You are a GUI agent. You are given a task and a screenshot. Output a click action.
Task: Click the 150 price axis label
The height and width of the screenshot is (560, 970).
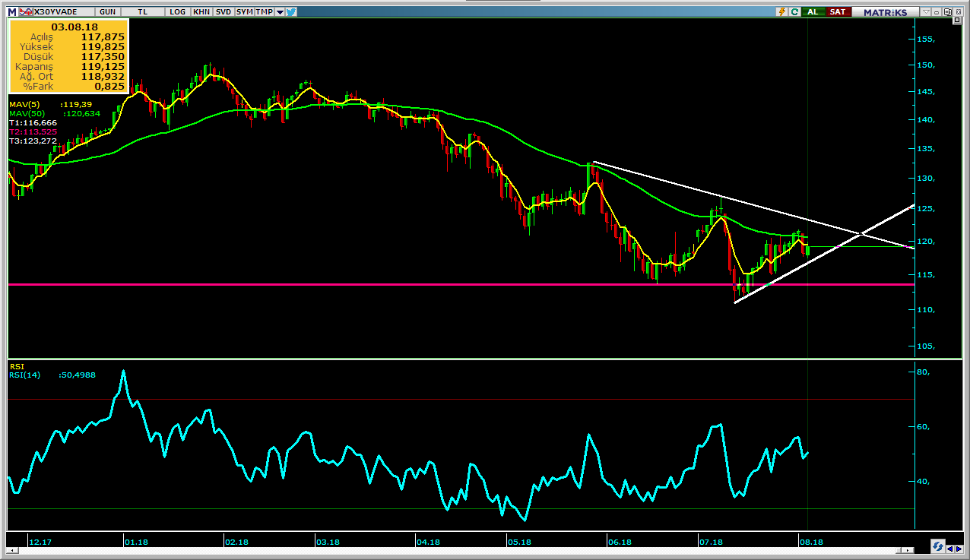pos(927,65)
